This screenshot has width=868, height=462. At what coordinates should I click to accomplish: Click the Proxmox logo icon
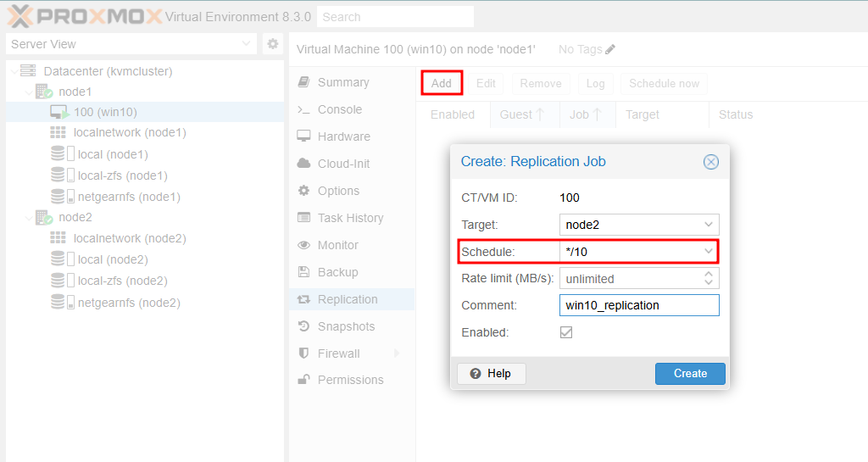20,16
